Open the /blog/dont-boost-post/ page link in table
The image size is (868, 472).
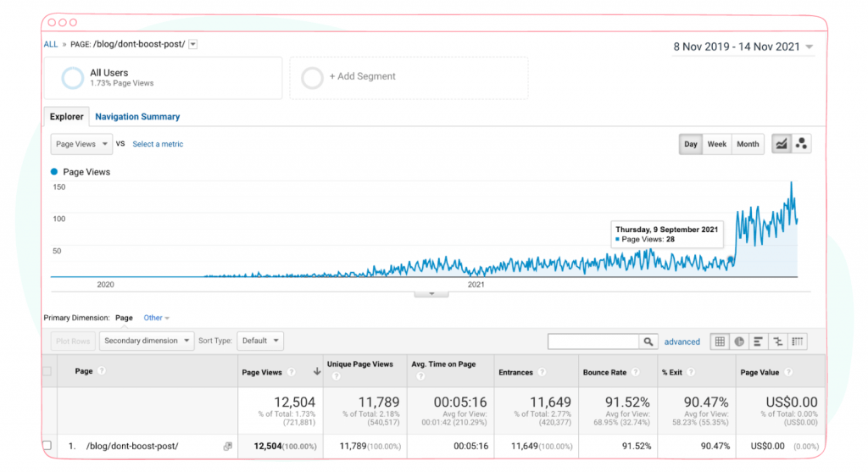(x=132, y=446)
